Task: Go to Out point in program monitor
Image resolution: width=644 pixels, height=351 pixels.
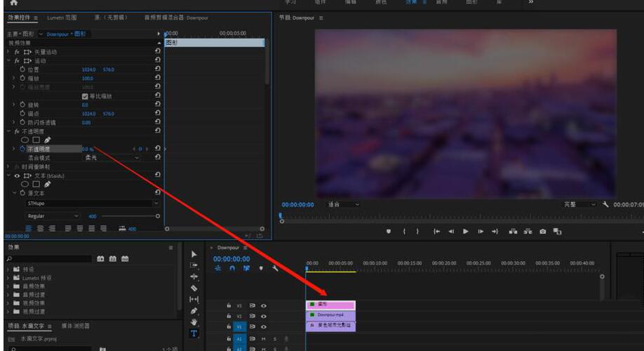Action: [495, 232]
